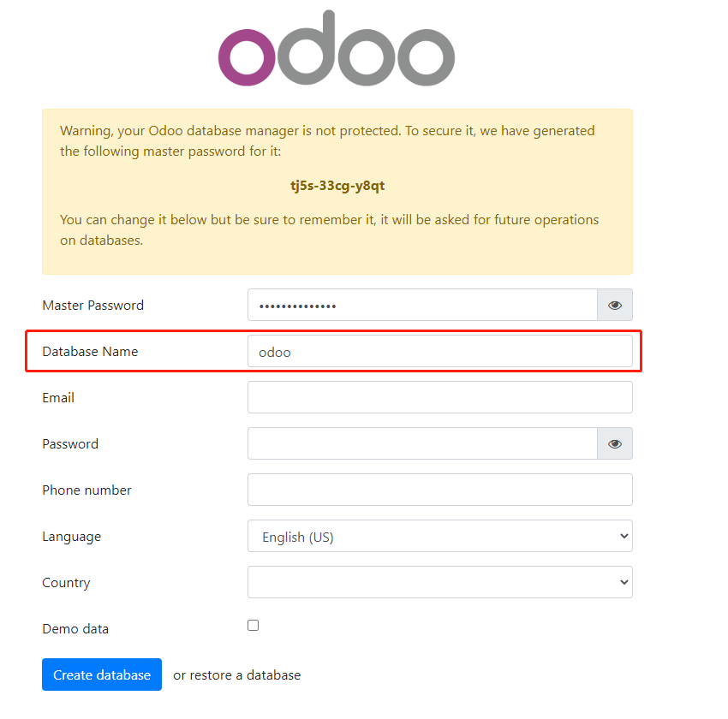Select the Database Name field containing odoo
Viewport: 728px width, 719px height.
[x=439, y=351]
